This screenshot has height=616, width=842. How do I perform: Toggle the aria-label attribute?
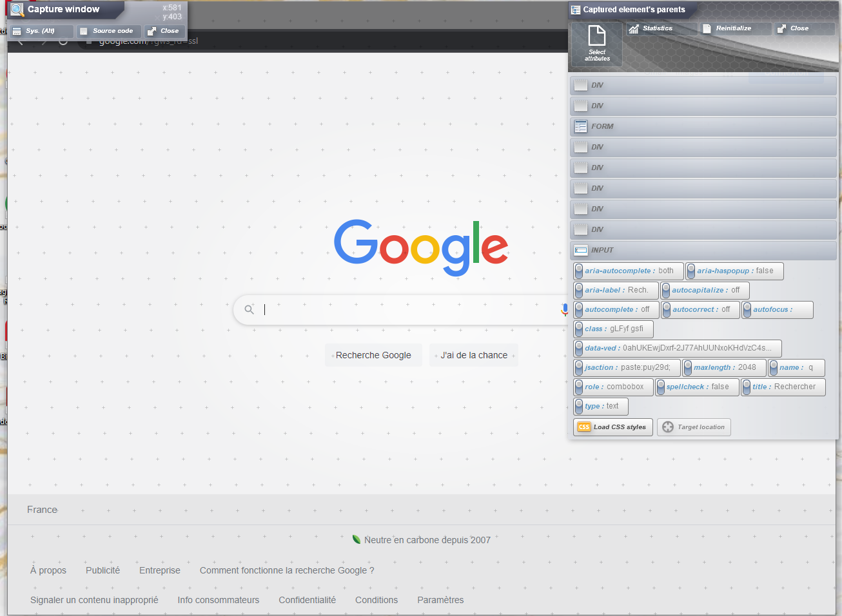(x=616, y=291)
